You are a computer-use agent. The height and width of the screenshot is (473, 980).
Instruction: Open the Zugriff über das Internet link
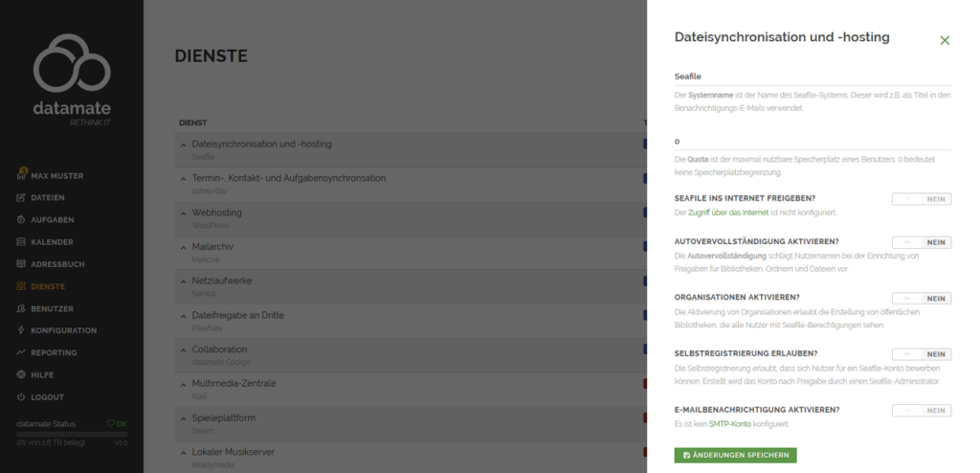coord(728,213)
